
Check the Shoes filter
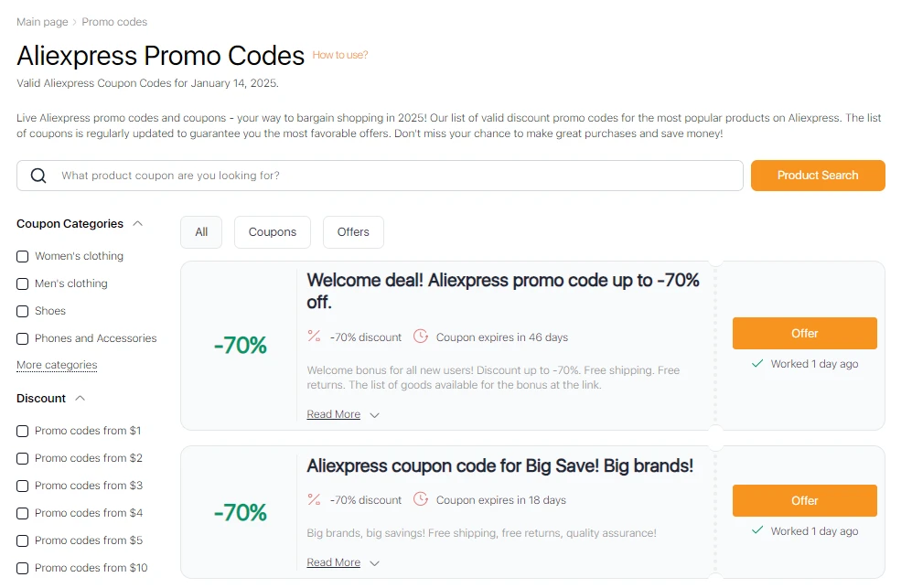[x=22, y=311]
